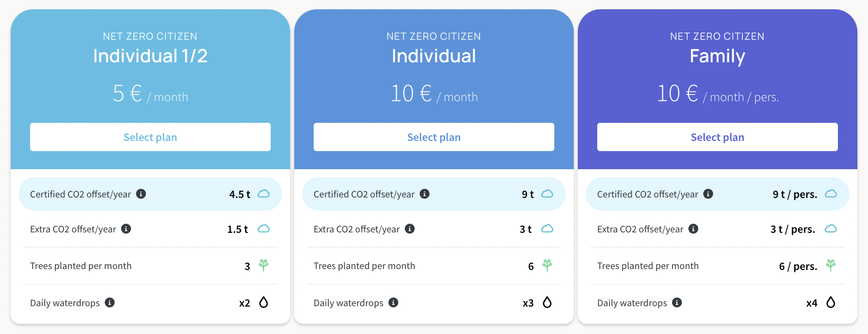Select the Family plan button
Viewport: 868px width, 334px height.
[x=718, y=137]
